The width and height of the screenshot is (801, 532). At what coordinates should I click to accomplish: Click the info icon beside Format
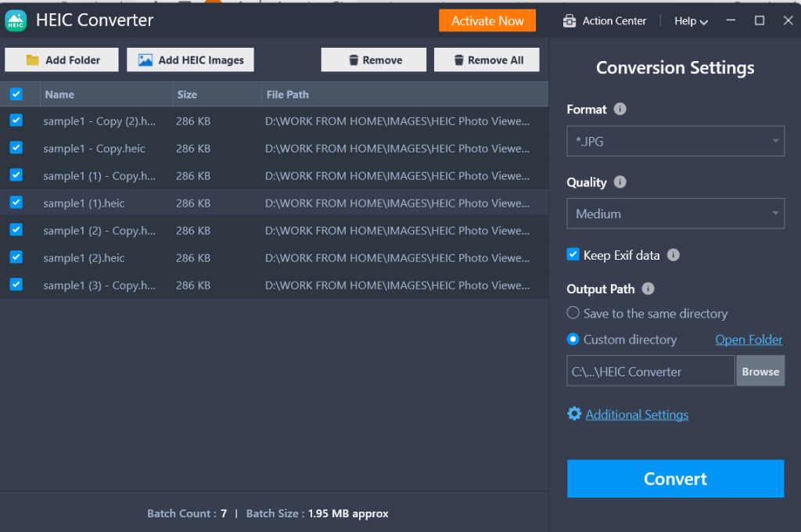point(620,109)
